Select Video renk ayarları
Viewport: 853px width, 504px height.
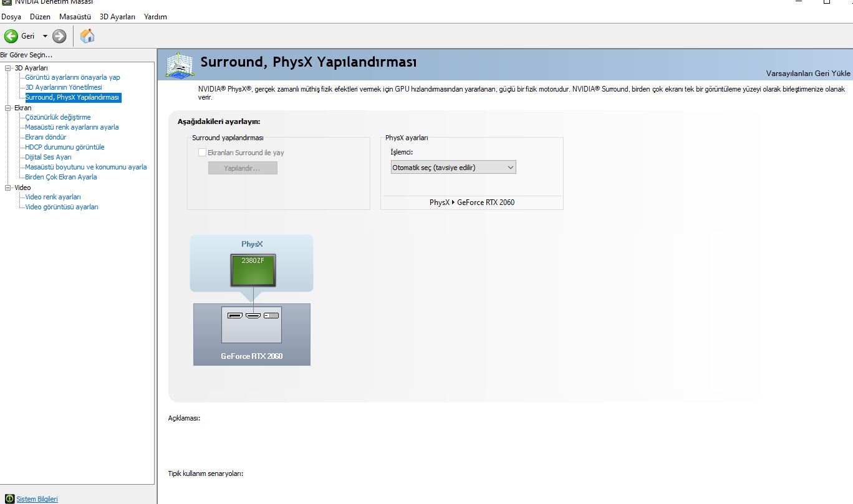click(53, 197)
